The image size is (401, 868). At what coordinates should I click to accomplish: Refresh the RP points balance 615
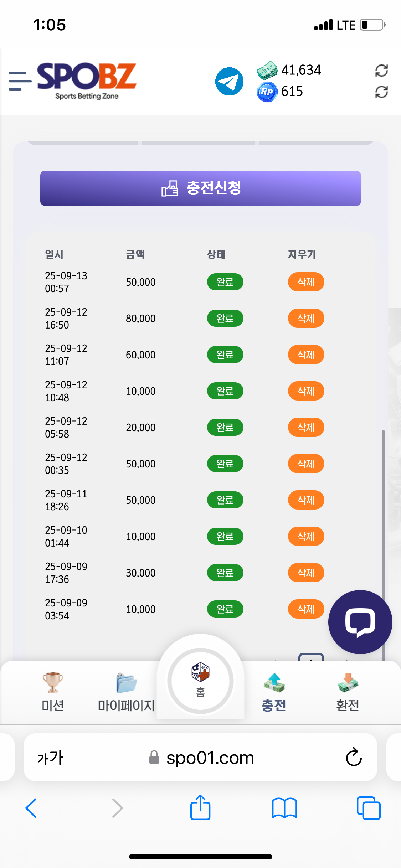(x=381, y=92)
